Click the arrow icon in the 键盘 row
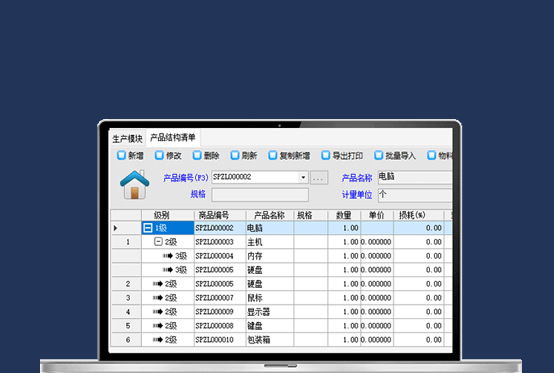Viewport: 554px width, 373px height. (x=158, y=326)
